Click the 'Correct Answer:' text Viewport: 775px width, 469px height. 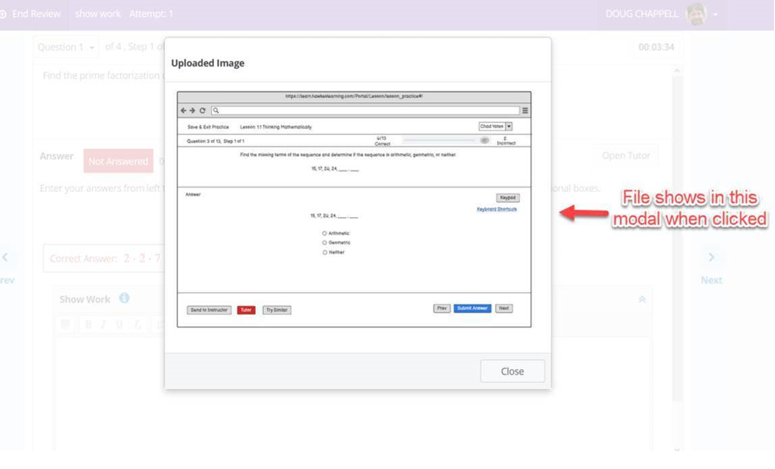(83, 258)
